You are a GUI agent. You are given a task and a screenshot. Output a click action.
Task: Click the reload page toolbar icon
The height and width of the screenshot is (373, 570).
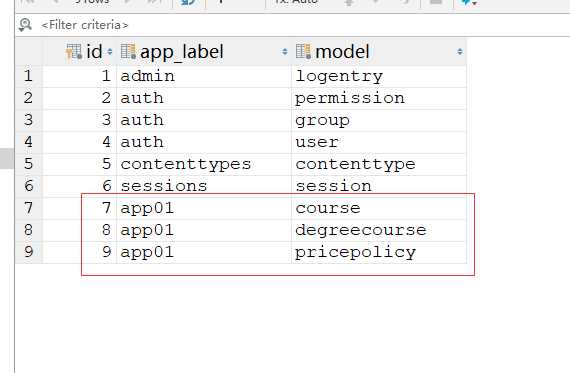pos(189,3)
